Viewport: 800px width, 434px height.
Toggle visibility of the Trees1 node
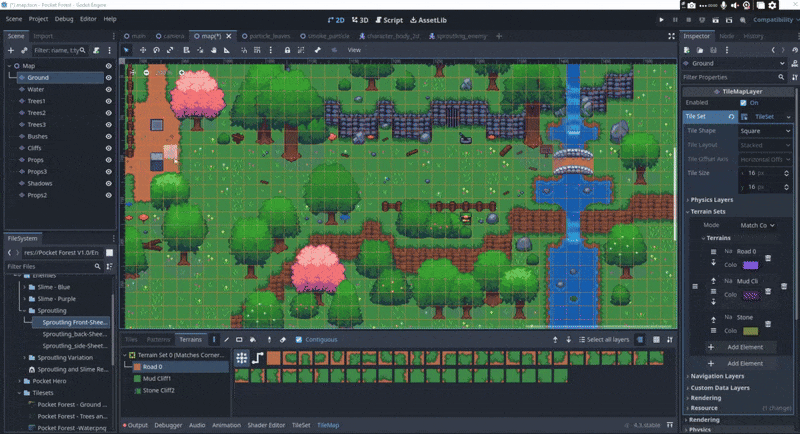[108, 101]
